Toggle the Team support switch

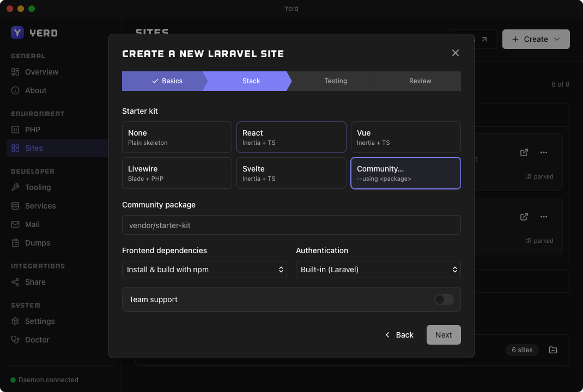coord(444,299)
